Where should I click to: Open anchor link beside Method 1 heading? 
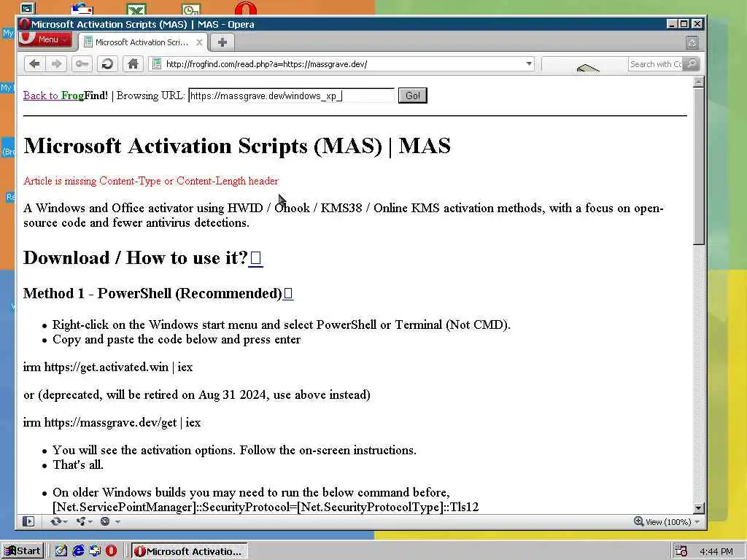pyautogui.click(x=287, y=293)
